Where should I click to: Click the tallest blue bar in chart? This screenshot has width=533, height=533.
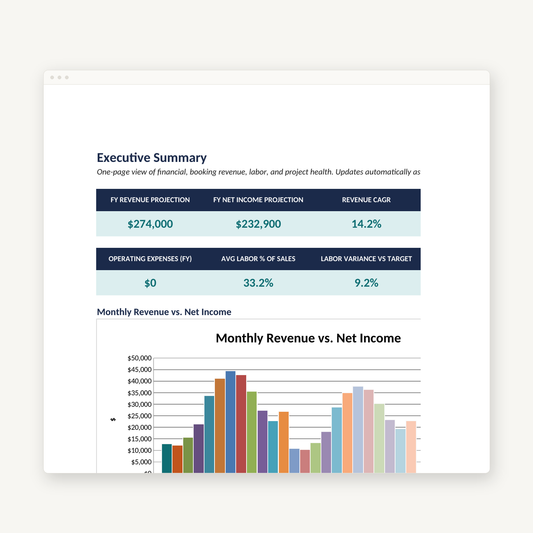[230, 422]
